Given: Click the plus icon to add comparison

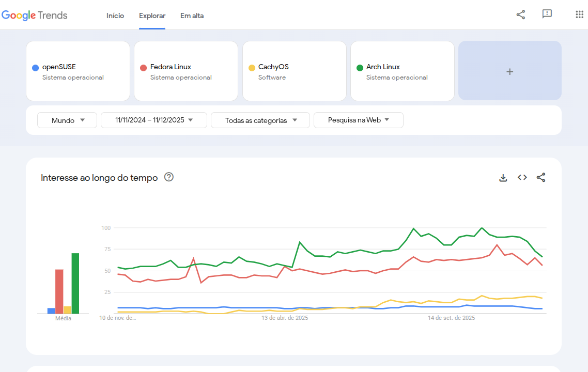Looking at the screenshot, I should [509, 71].
